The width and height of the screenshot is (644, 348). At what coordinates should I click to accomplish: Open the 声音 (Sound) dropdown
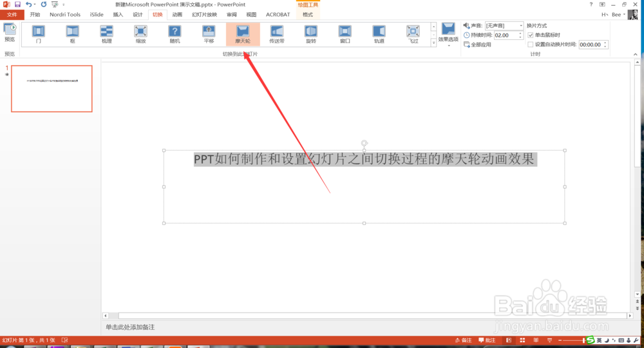521,26
